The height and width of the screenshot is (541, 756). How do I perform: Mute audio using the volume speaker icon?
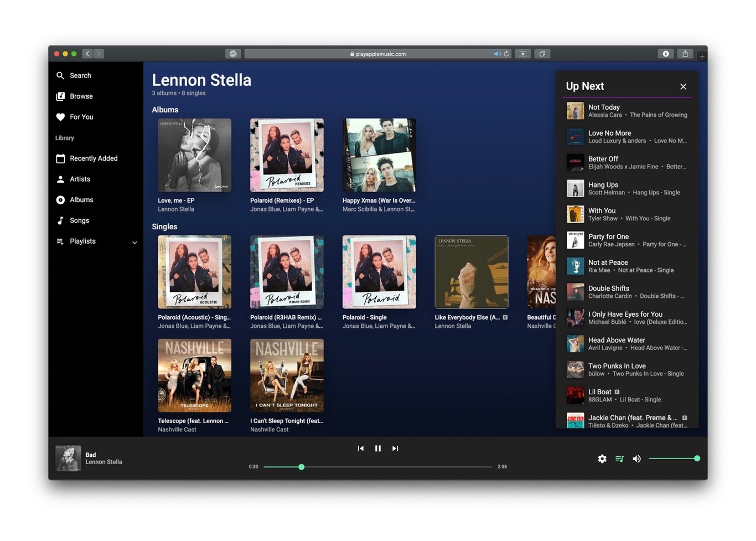[636, 458]
